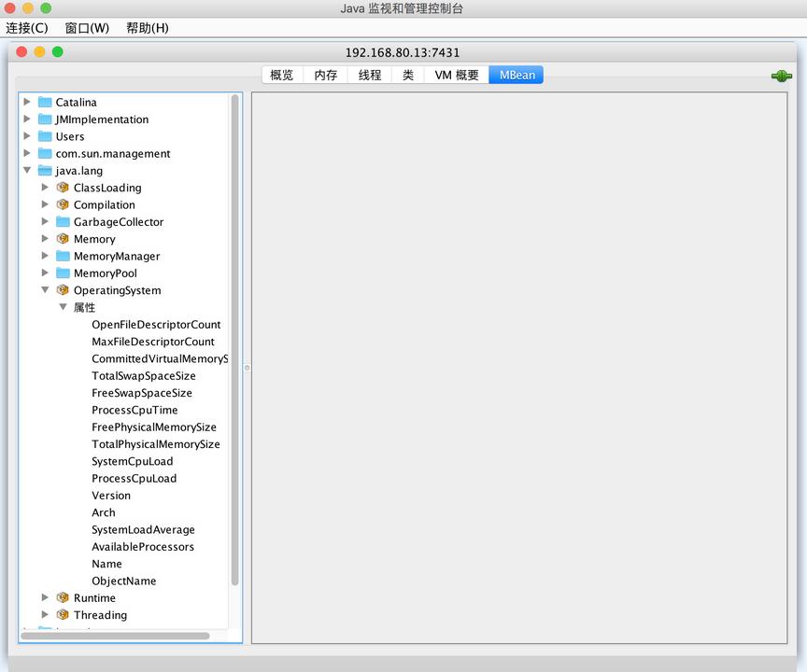
Task: Click the Memory MBean icon
Action: coord(63,239)
